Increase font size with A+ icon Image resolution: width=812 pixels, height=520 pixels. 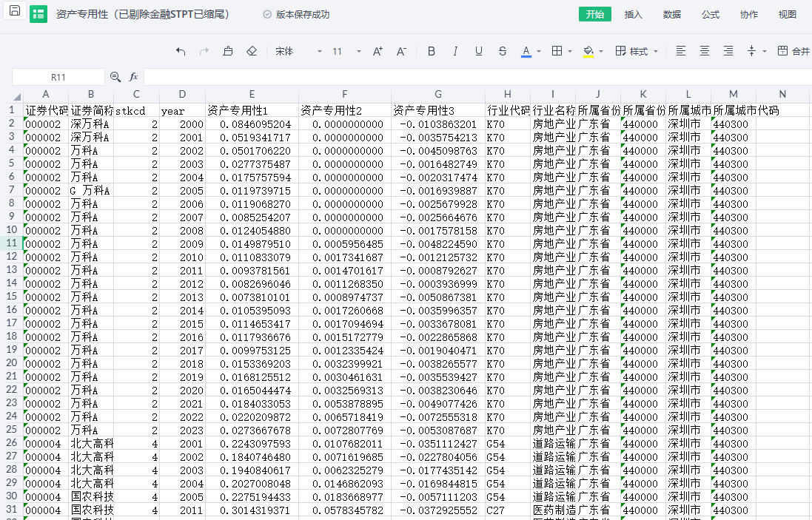tap(378, 51)
